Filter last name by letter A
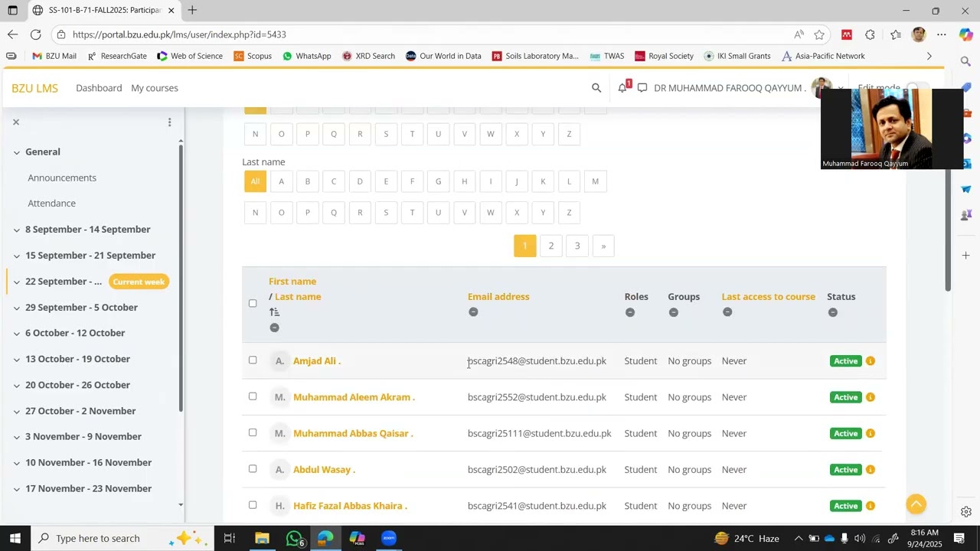Viewport: 980px width, 551px height. coord(281,181)
